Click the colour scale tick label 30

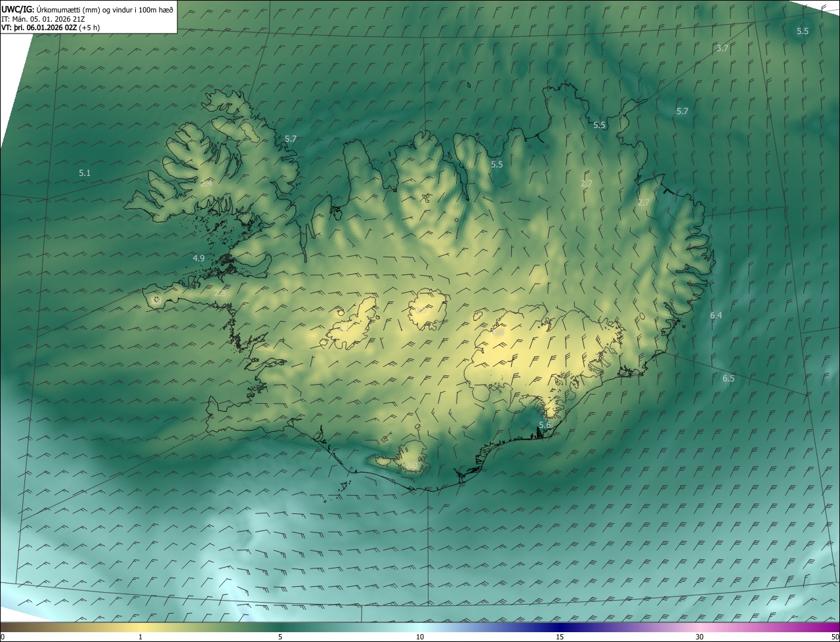(x=700, y=637)
